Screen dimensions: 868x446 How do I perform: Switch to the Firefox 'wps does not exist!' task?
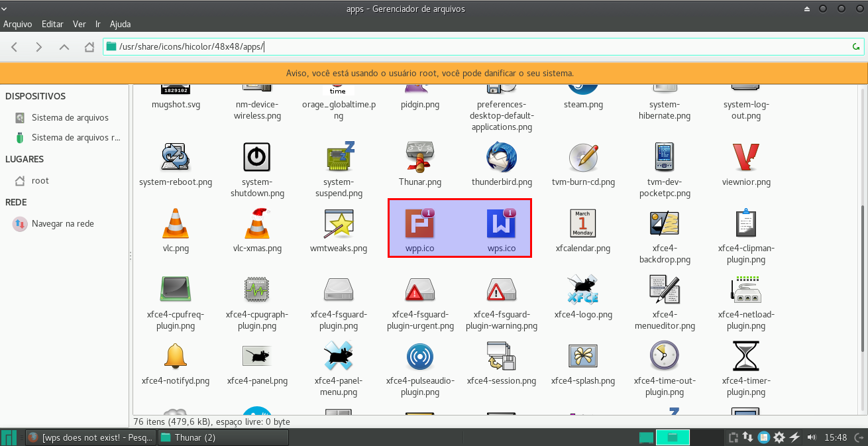91,437
